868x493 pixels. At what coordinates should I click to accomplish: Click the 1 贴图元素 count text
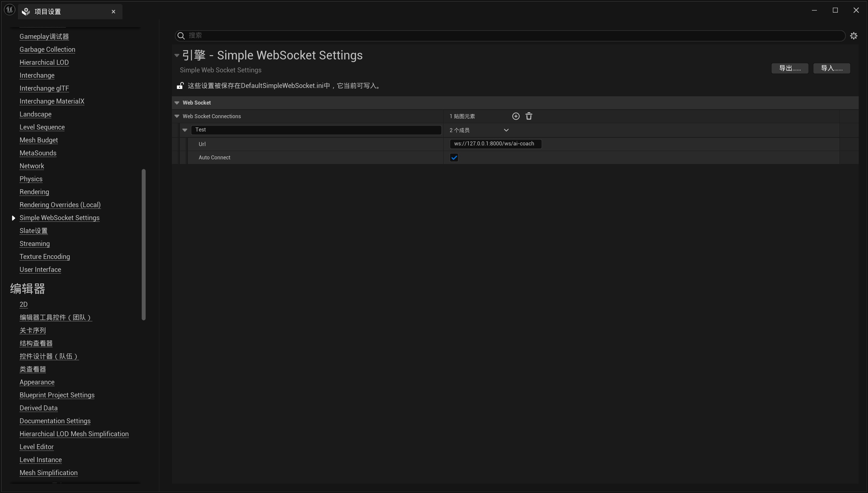point(462,116)
